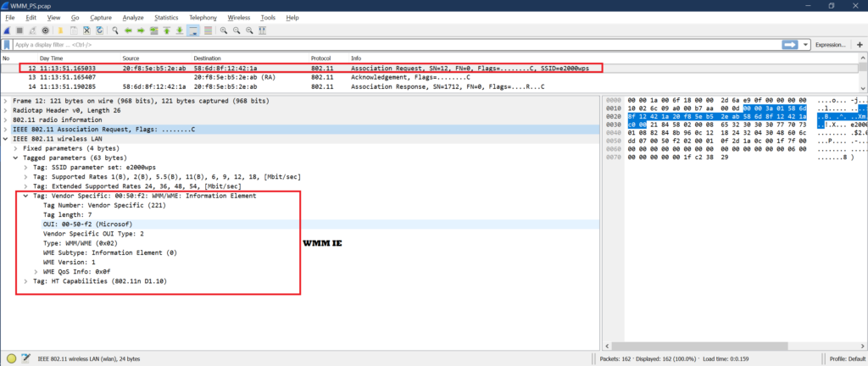
Task: Save this capture file icon
Action: pos(74,30)
